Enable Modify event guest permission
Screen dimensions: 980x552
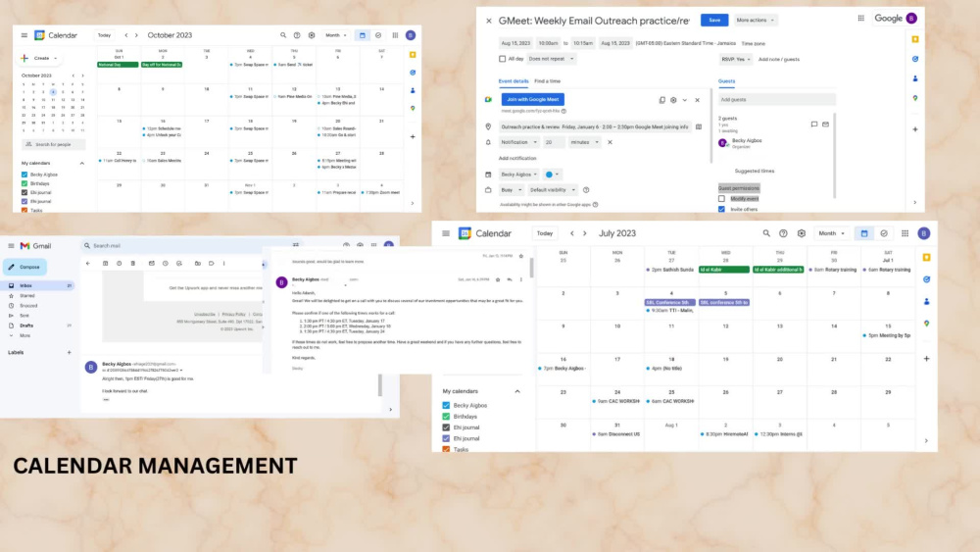coord(722,199)
